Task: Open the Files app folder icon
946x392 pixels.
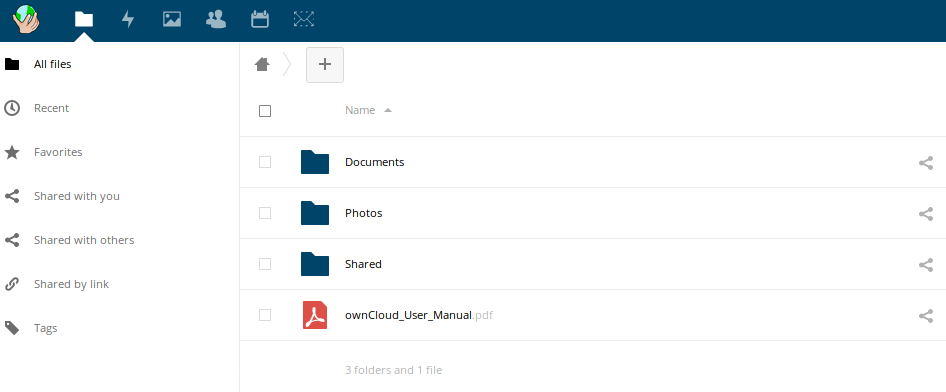Action: pos(84,19)
